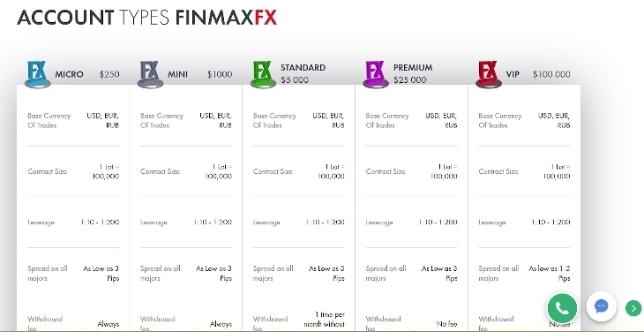Select the PREMIUM account heading

[x=413, y=67]
